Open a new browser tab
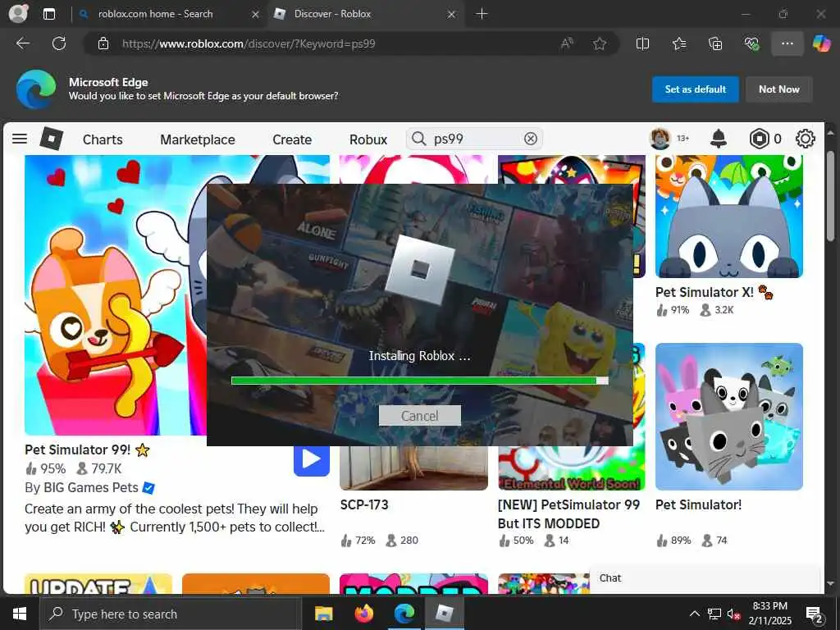Screen dimensions: 840x630 click(482, 13)
